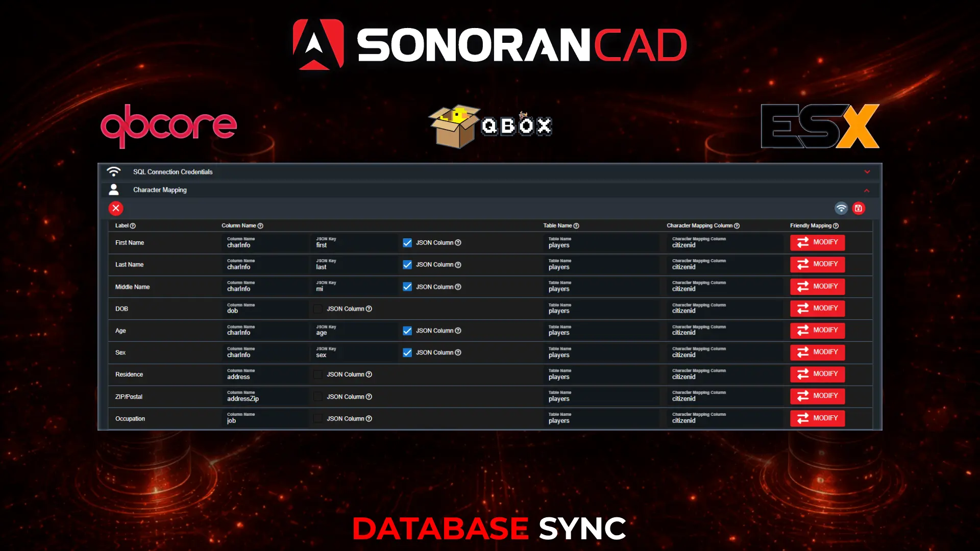Edit Sex JSON Key field 'sex'
The width and height of the screenshot is (980, 551).
click(x=354, y=353)
